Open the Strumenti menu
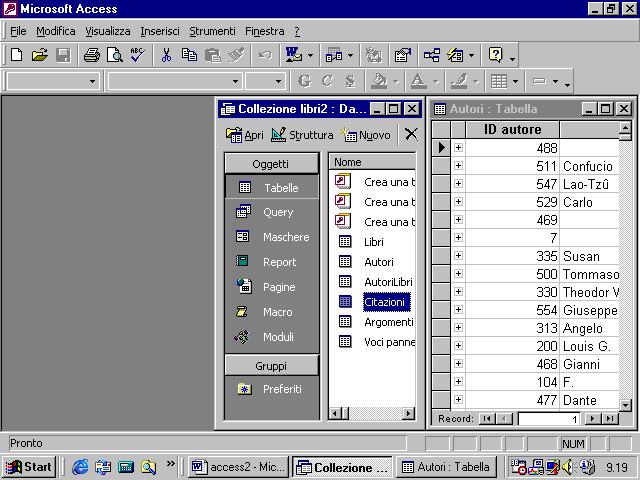The image size is (640, 480). point(212,31)
